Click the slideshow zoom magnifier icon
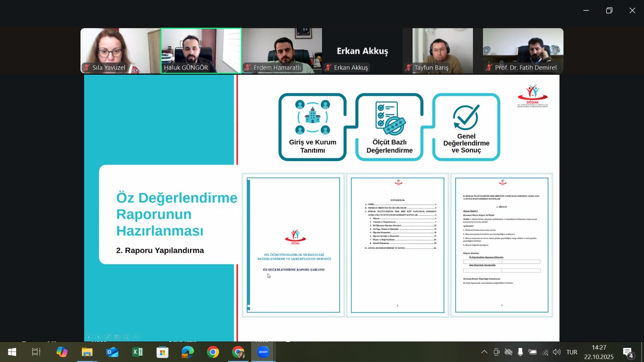The height and width of the screenshot is (362, 644). click(126, 337)
